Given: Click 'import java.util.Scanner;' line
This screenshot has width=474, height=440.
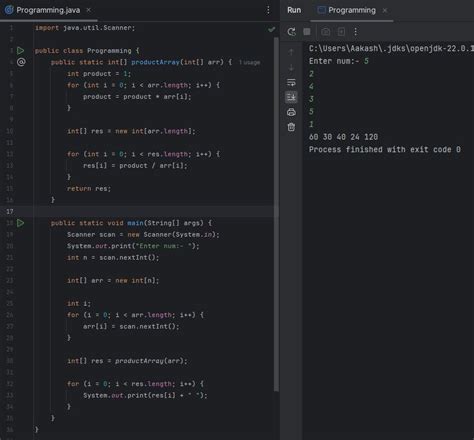Looking at the screenshot, I should click(x=85, y=28).
